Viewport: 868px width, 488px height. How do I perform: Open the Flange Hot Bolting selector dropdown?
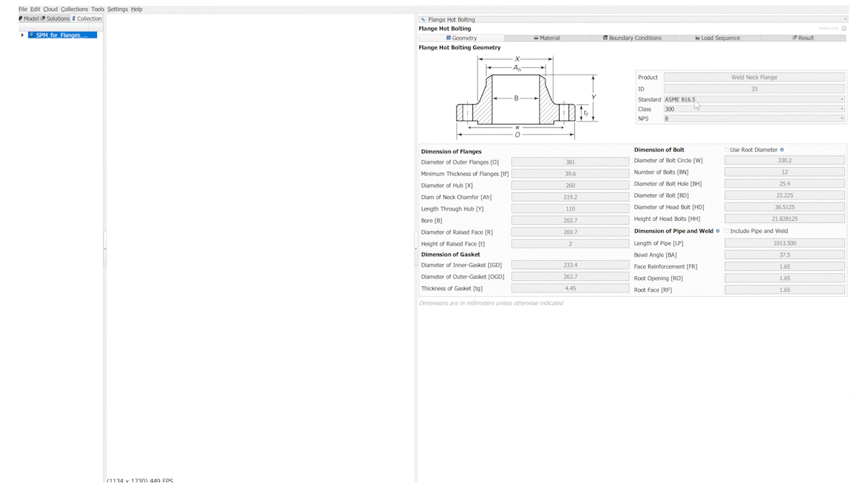click(631, 20)
